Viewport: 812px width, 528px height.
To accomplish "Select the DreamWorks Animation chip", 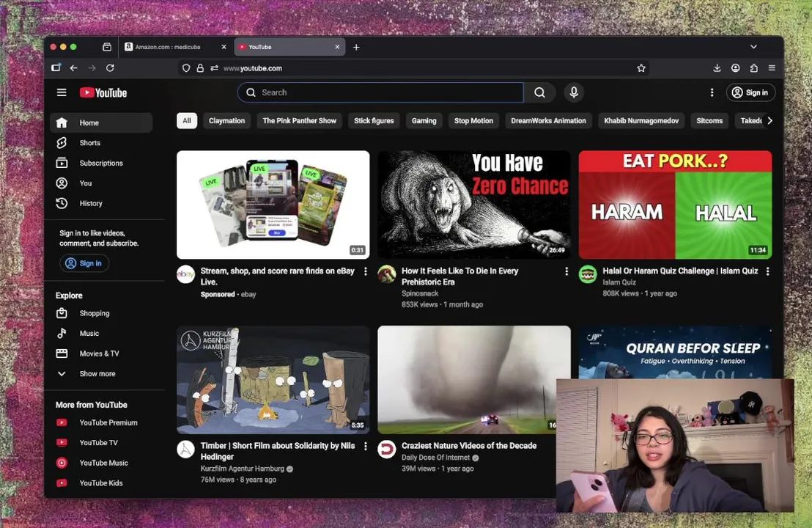I will (548, 121).
